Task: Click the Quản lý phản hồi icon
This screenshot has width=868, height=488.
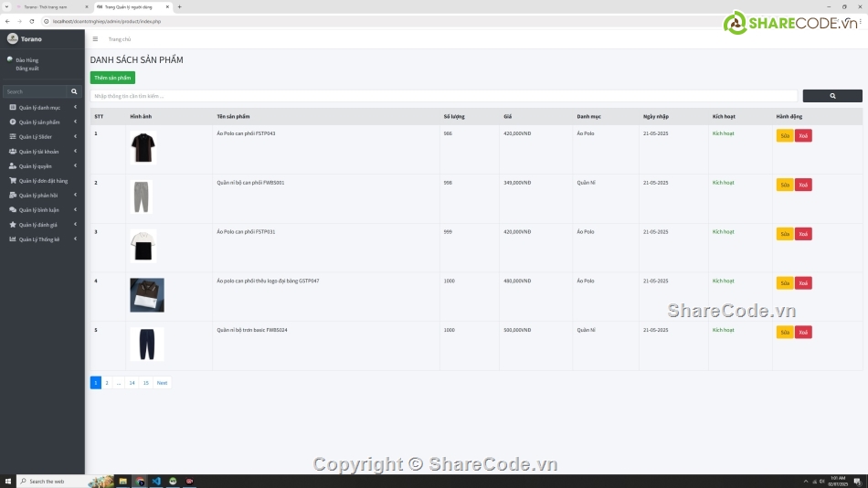Action: [x=13, y=195]
